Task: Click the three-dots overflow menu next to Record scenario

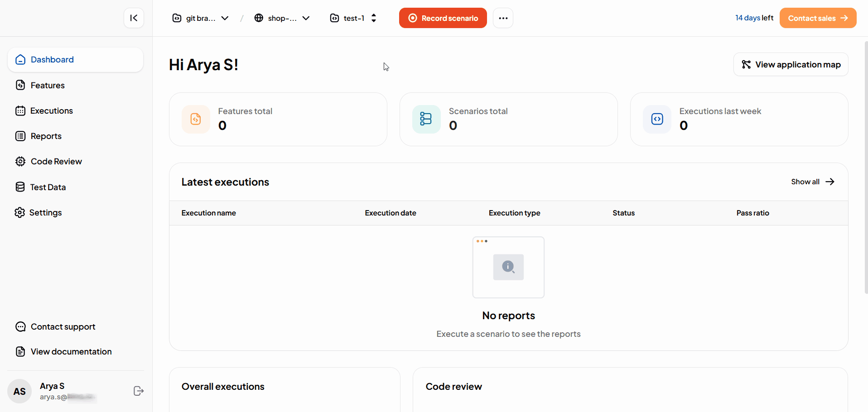Action: point(503,18)
